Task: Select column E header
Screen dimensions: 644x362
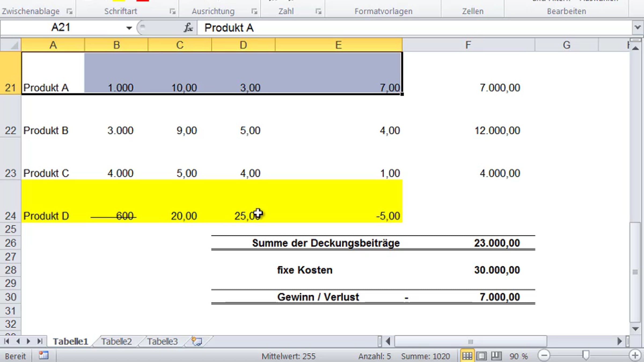Action: pyautogui.click(x=339, y=45)
